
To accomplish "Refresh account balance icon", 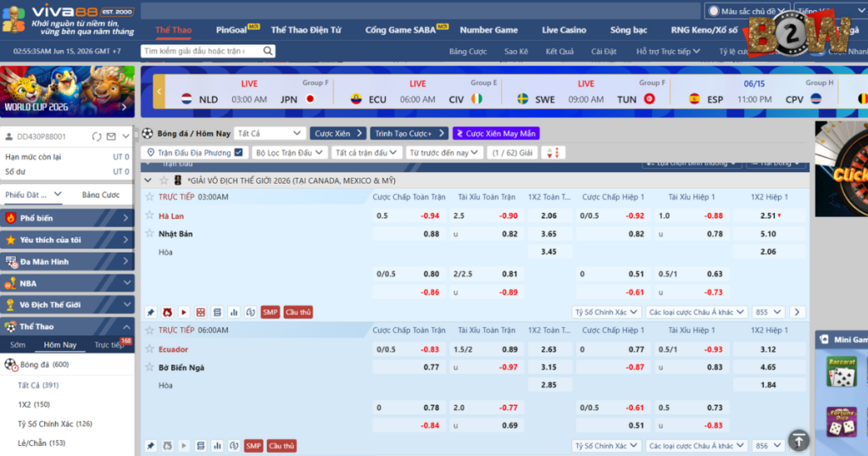I will coord(97,136).
